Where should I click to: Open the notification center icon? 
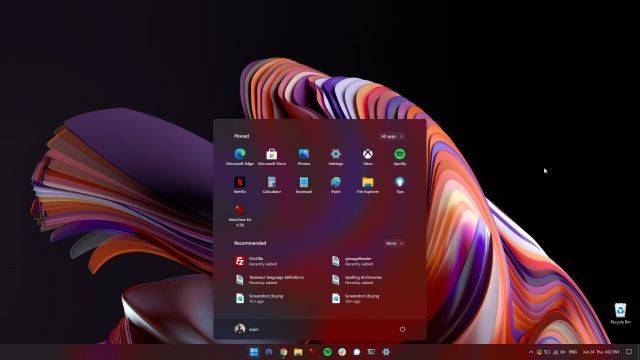(x=629, y=352)
